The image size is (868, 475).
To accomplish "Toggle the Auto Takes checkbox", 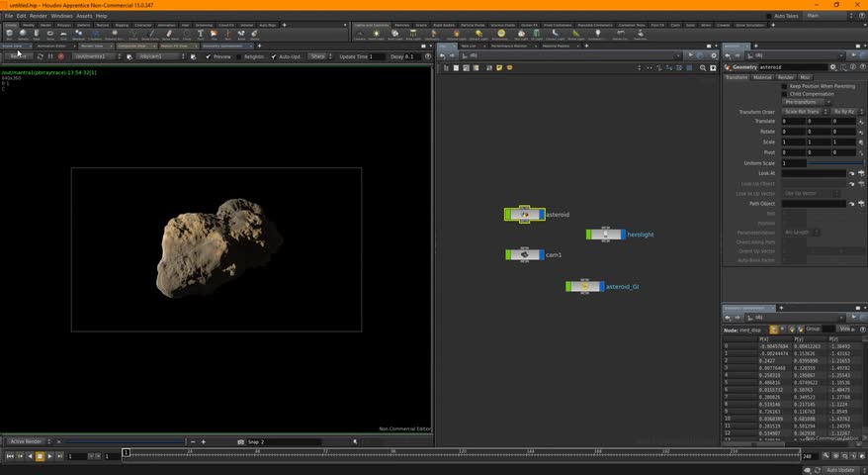I will 768,16.
